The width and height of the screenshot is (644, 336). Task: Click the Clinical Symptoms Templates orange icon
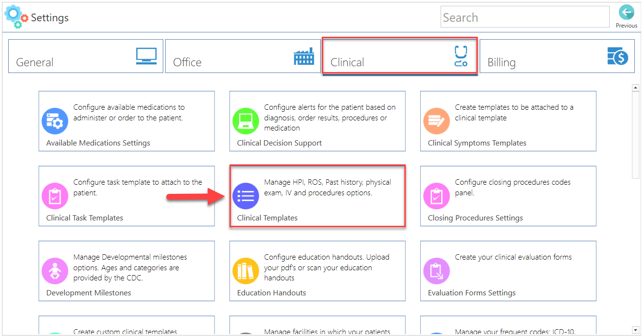[437, 121]
